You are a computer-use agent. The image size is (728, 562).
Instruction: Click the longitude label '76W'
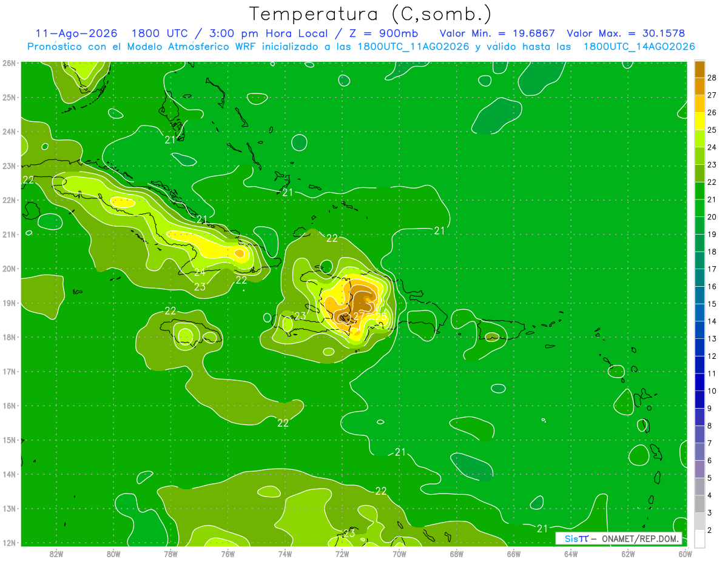(x=227, y=553)
